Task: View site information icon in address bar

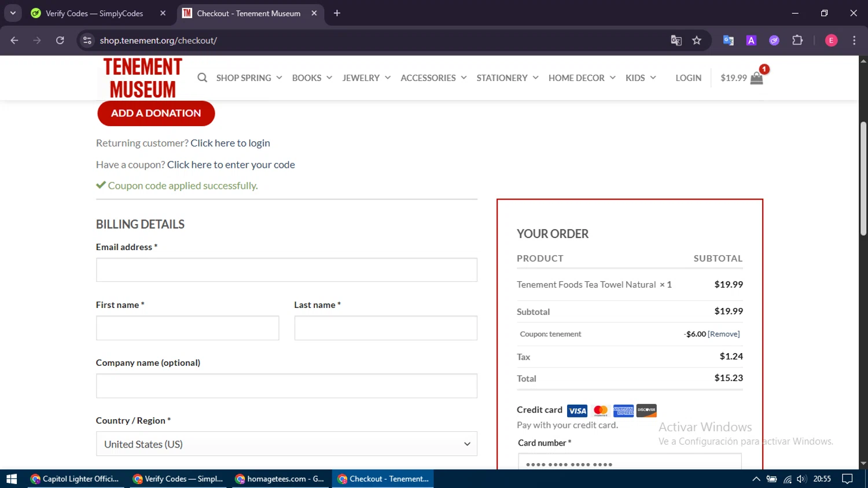Action: coord(87,41)
